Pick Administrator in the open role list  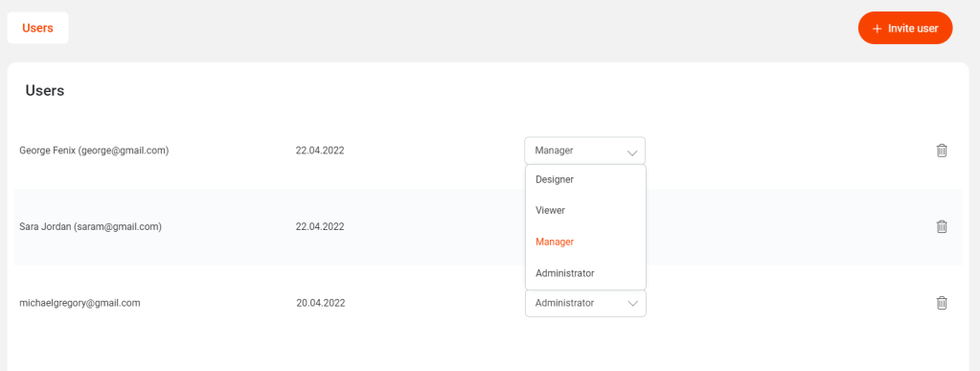click(585, 273)
